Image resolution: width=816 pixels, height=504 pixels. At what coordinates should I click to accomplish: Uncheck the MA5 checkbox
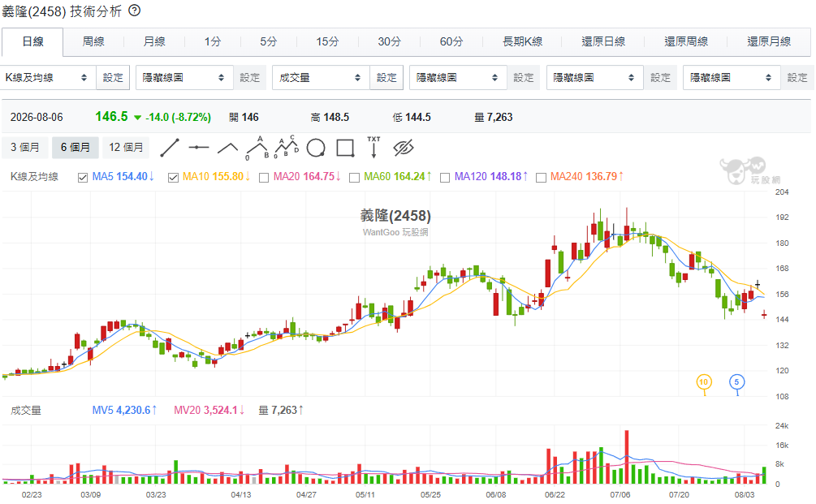(x=82, y=178)
